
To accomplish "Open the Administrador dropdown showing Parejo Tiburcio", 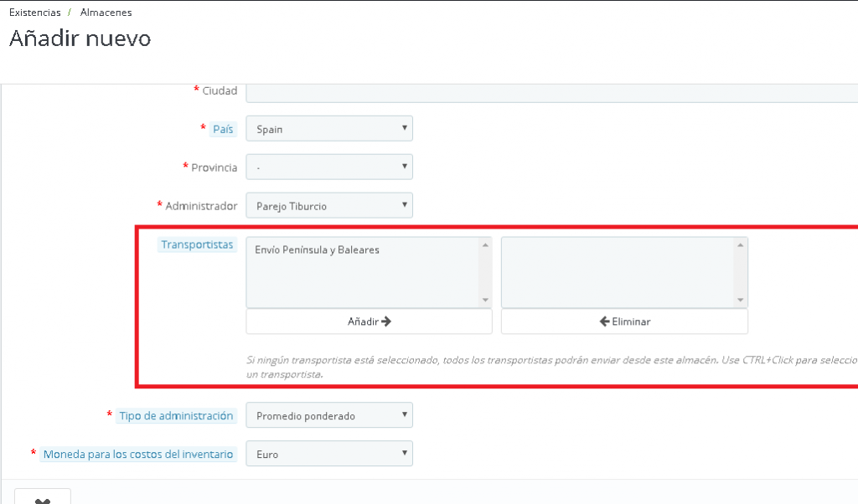I will click(x=328, y=206).
